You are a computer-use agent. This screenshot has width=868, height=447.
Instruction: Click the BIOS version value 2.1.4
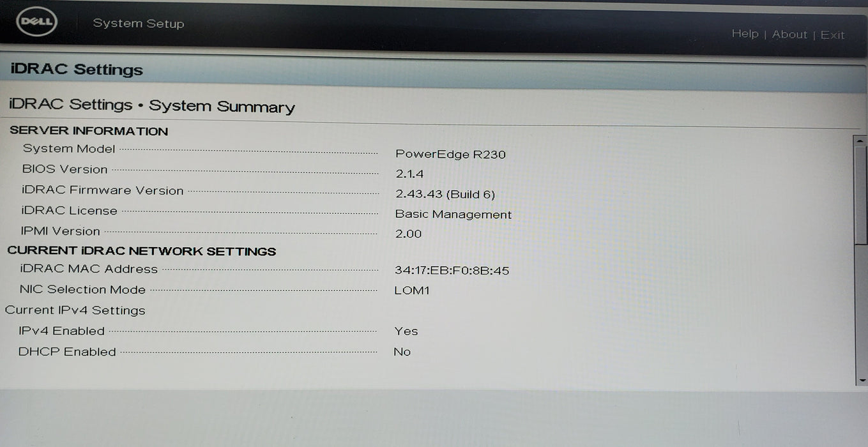tap(409, 174)
